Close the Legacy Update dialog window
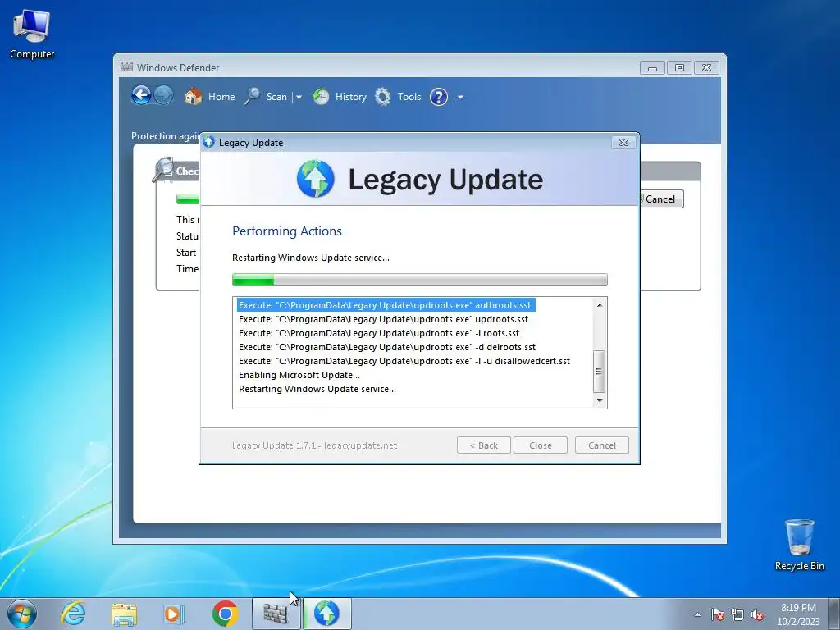The image size is (840, 630). pyautogui.click(x=623, y=143)
